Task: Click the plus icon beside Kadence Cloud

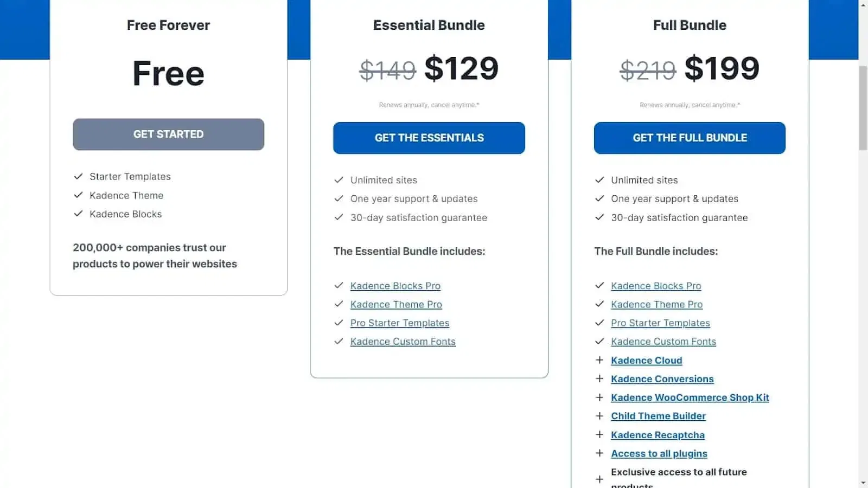Action: [x=599, y=360]
